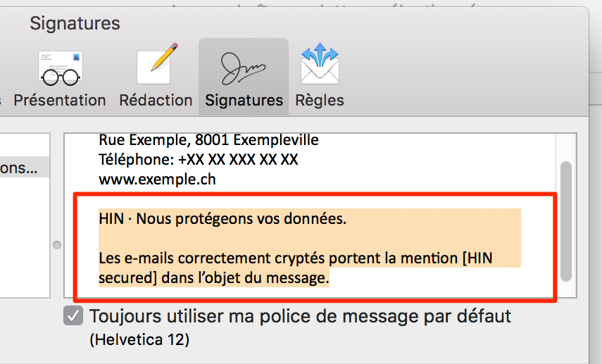This screenshot has height=364, width=602.
Task: Click the "Signatures" window title
Action: (75, 23)
